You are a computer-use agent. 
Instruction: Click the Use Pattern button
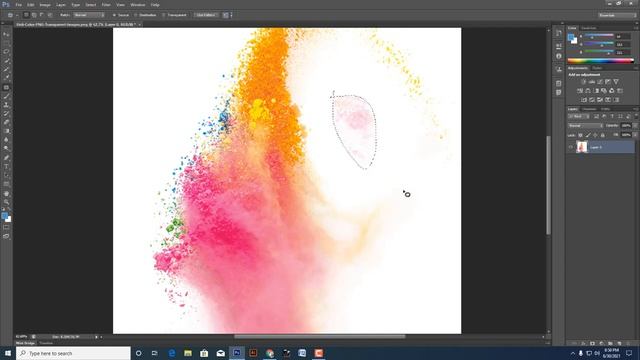tap(206, 15)
